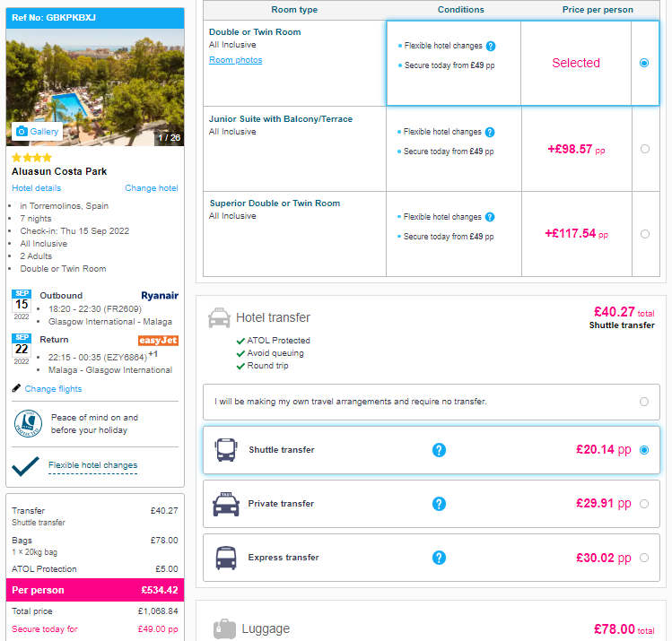The width and height of the screenshot is (672, 641).
Task: Open Room photos link
Action: (x=236, y=60)
